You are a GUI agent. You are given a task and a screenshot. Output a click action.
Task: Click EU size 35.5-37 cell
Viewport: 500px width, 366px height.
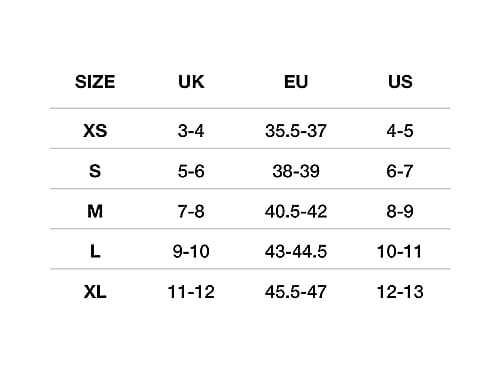click(296, 131)
